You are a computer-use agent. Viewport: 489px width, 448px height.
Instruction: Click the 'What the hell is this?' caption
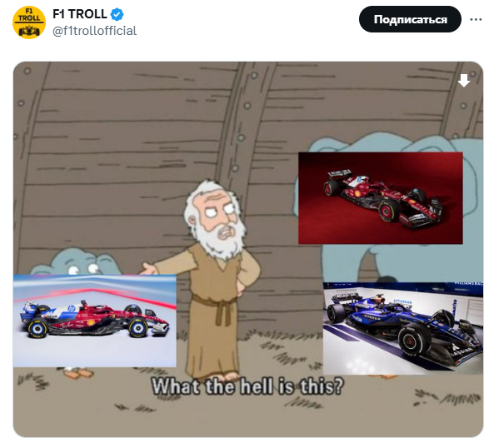point(247,386)
